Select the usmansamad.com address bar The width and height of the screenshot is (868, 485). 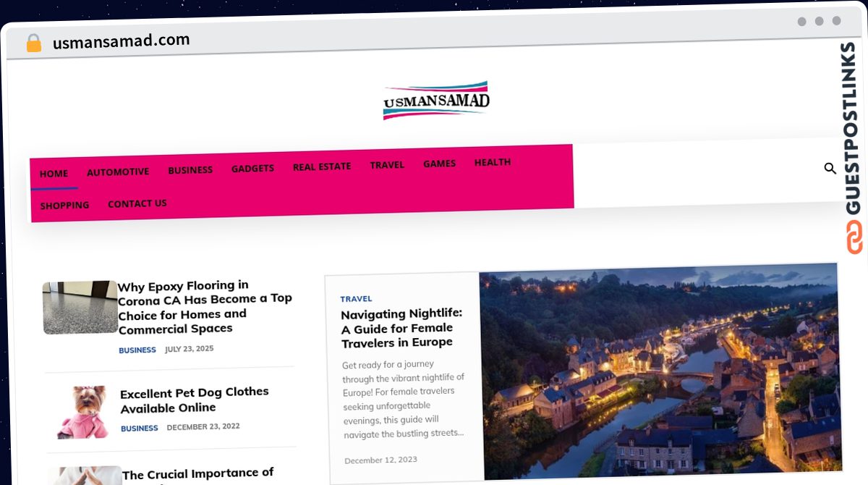tap(121, 41)
